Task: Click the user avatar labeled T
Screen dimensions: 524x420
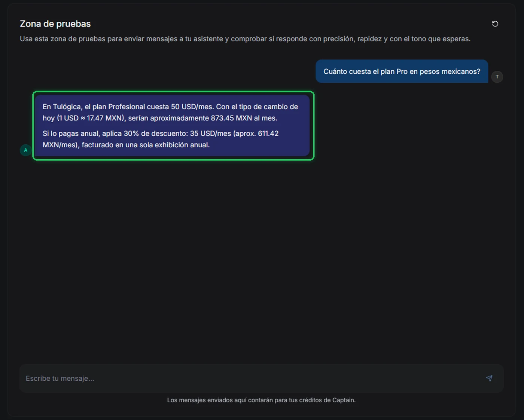Action: tap(497, 77)
